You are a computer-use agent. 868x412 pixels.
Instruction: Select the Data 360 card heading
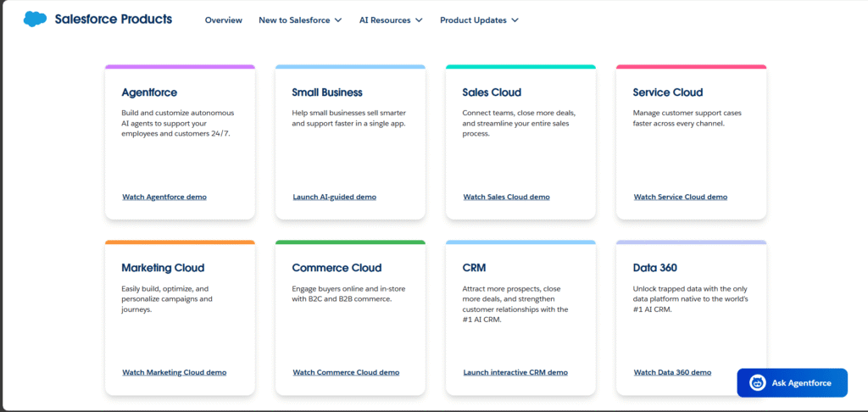coord(654,268)
